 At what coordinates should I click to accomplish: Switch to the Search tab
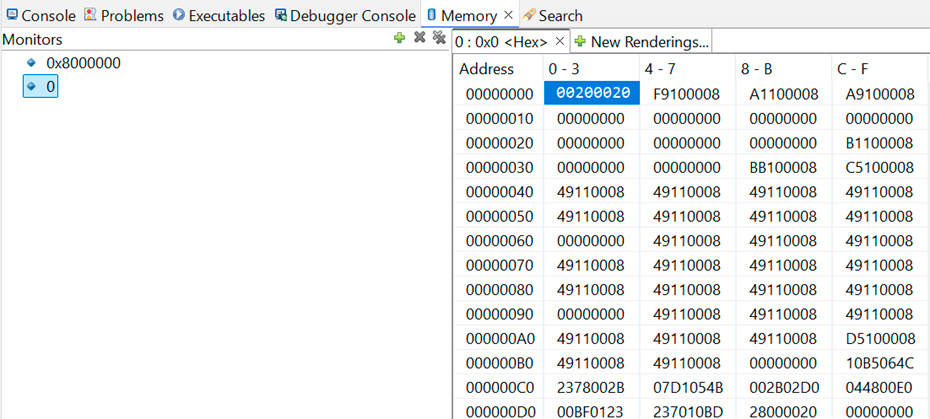tap(553, 15)
